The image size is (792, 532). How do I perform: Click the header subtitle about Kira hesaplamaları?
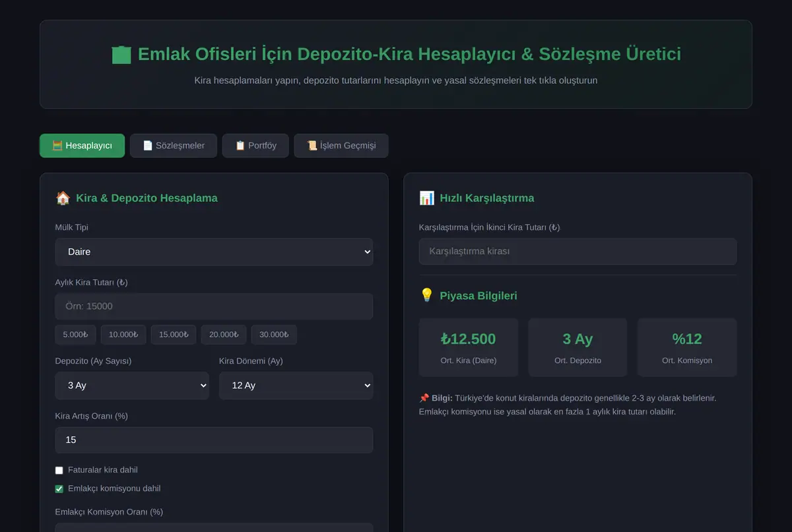pyautogui.click(x=396, y=81)
